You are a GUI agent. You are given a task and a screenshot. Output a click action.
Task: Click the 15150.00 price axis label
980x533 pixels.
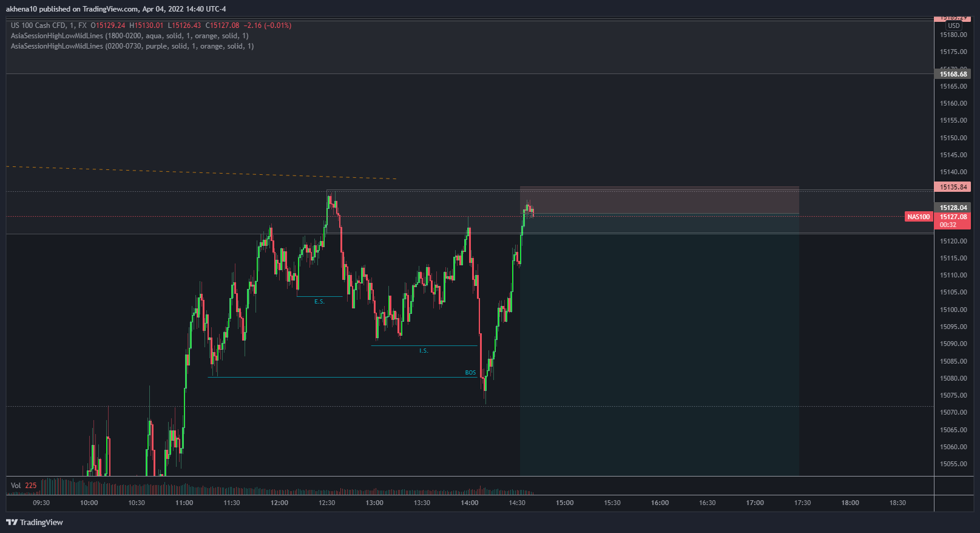953,138
